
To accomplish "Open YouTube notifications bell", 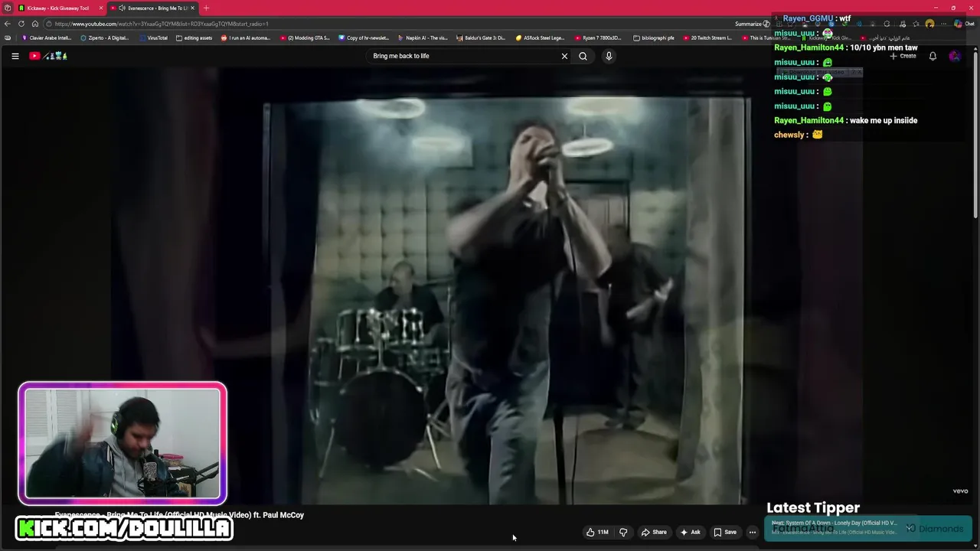I will [933, 56].
